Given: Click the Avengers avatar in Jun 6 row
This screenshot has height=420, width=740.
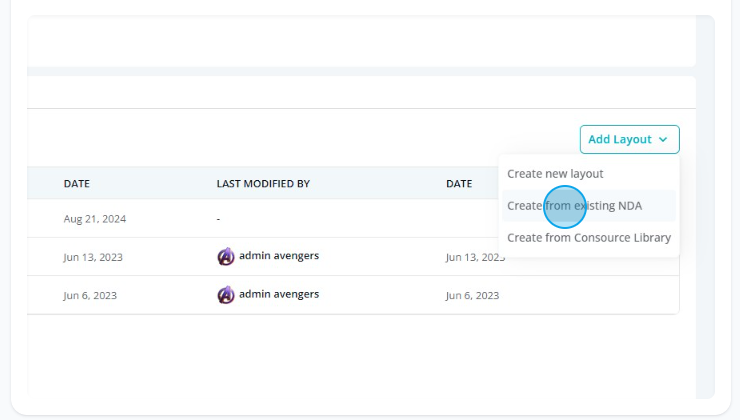Looking at the screenshot, I should pyautogui.click(x=226, y=295).
